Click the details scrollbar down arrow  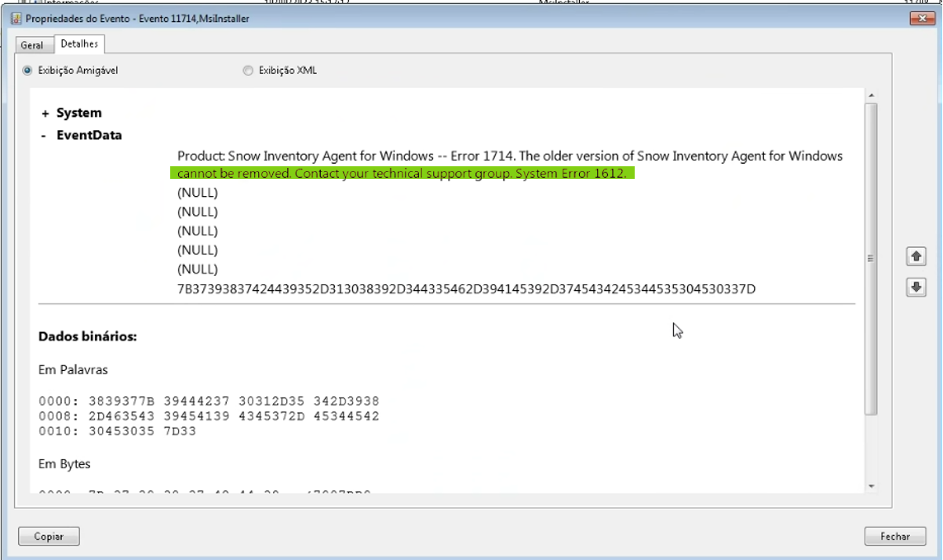click(871, 486)
